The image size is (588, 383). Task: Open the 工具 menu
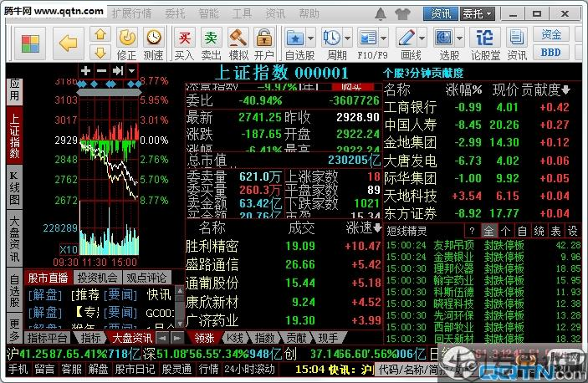point(242,14)
